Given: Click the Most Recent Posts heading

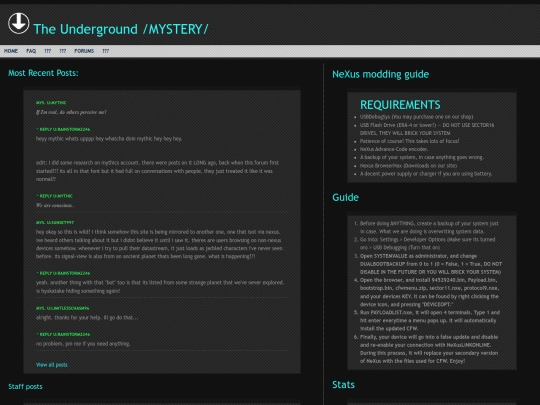Looking at the screenshot, I should [x=43, y=73].
